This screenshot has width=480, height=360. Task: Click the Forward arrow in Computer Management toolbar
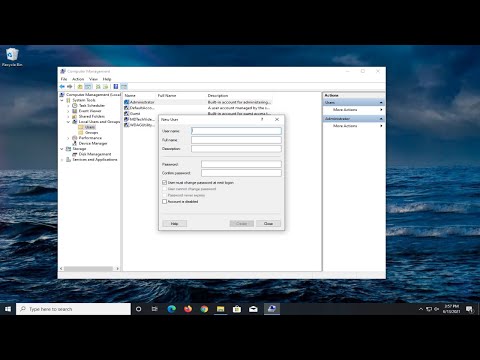pos(69,87)
